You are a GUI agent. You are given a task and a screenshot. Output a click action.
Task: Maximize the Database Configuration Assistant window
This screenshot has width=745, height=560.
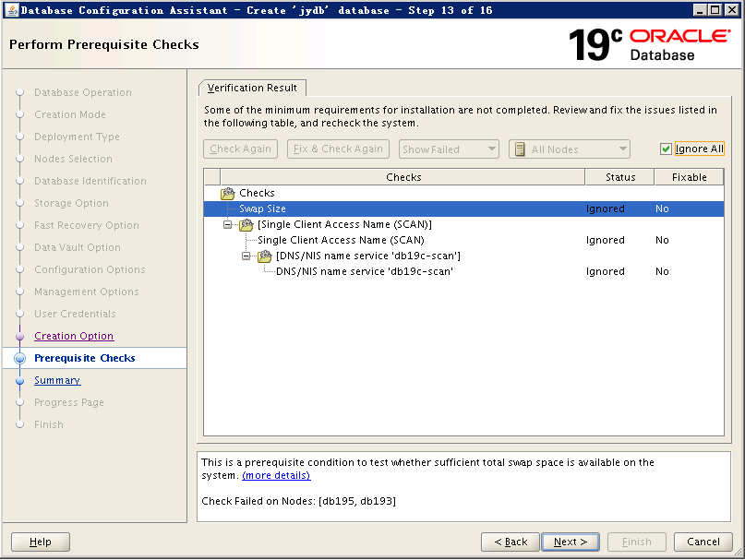pyautogui.click(x=715, y=9)
